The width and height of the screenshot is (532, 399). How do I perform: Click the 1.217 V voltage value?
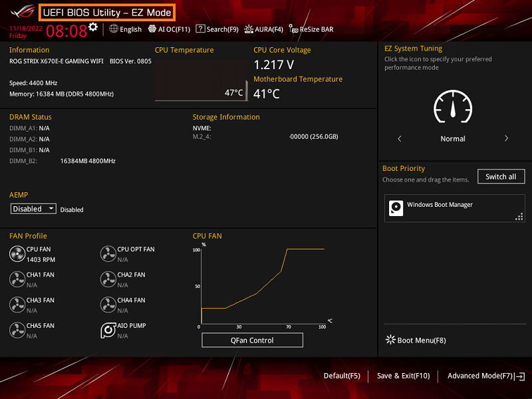tap(274, 65)
